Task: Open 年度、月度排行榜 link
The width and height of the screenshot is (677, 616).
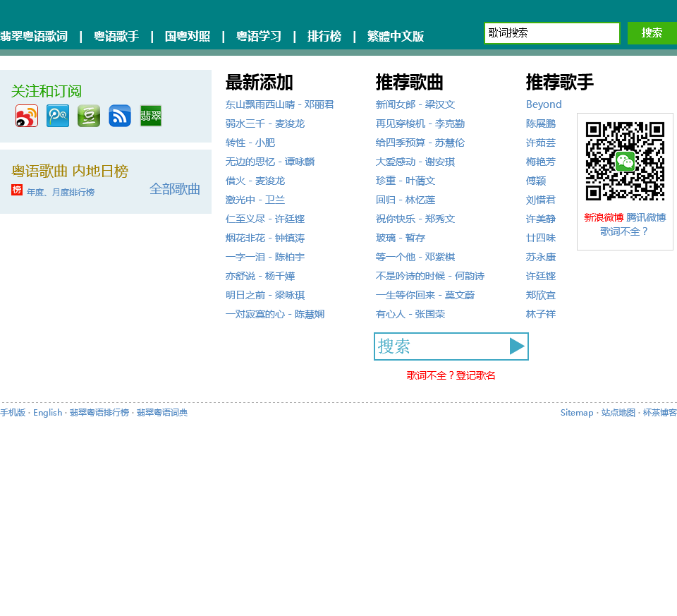Action: [61, 192]
